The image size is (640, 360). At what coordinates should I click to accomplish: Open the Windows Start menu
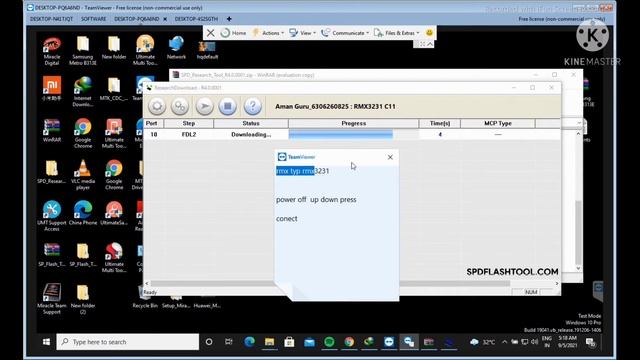(46, 342)
